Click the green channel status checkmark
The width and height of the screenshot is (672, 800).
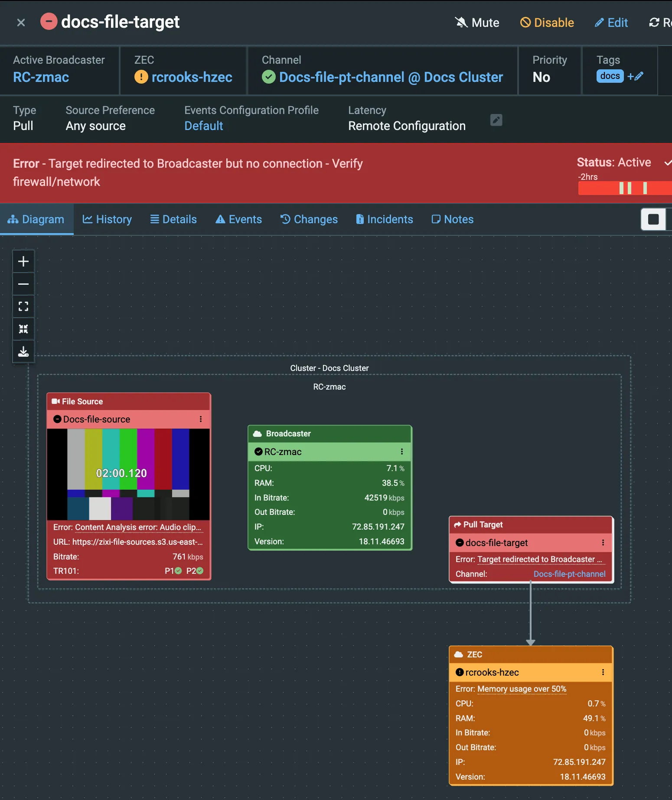pyautogui.click(x=269, y=77)
